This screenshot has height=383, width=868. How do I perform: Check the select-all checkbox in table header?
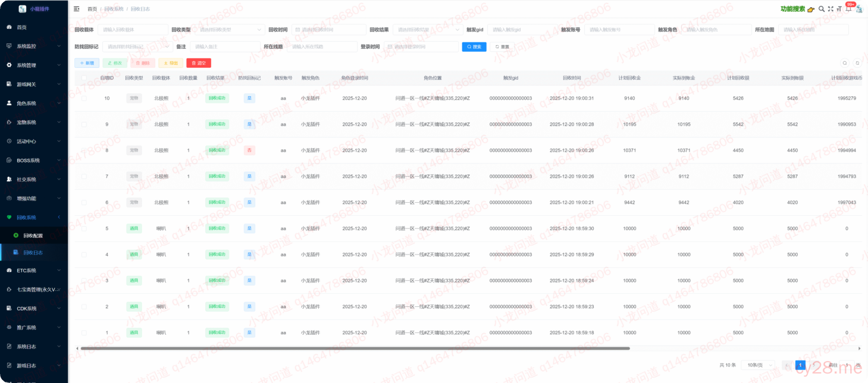[84, 78]
